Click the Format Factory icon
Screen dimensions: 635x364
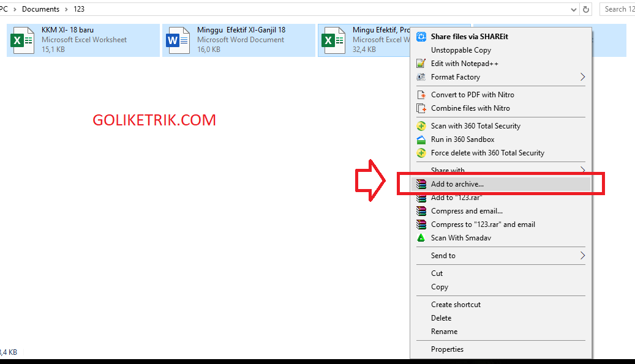tap(421, 77)
